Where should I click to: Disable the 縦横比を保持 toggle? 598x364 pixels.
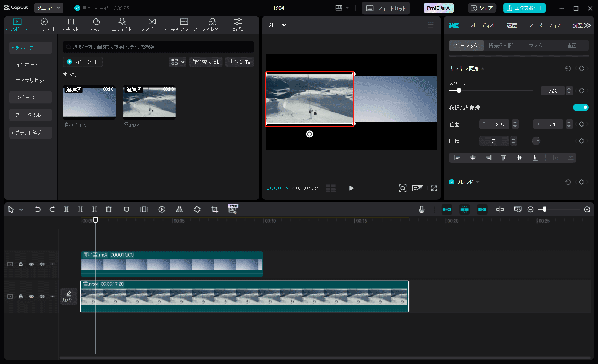click(581, 107)
